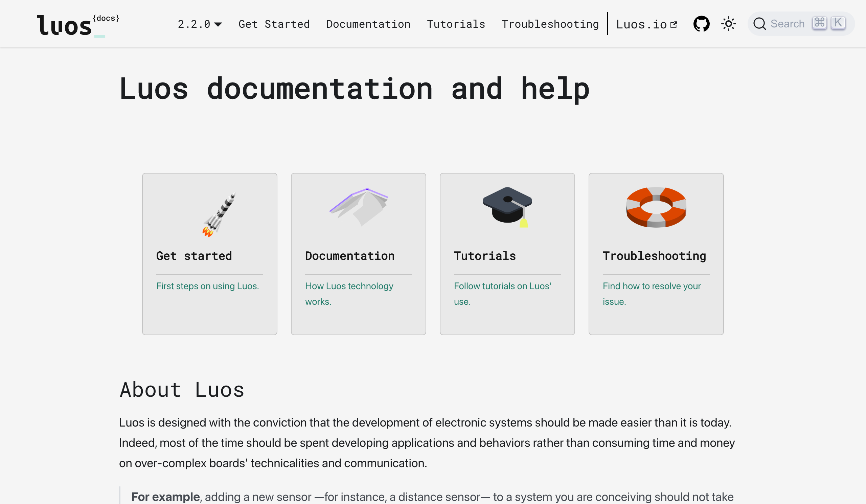Viewport: 866px width, 504px height.
Task: Open the Documentation nav item
Action: 368,24
